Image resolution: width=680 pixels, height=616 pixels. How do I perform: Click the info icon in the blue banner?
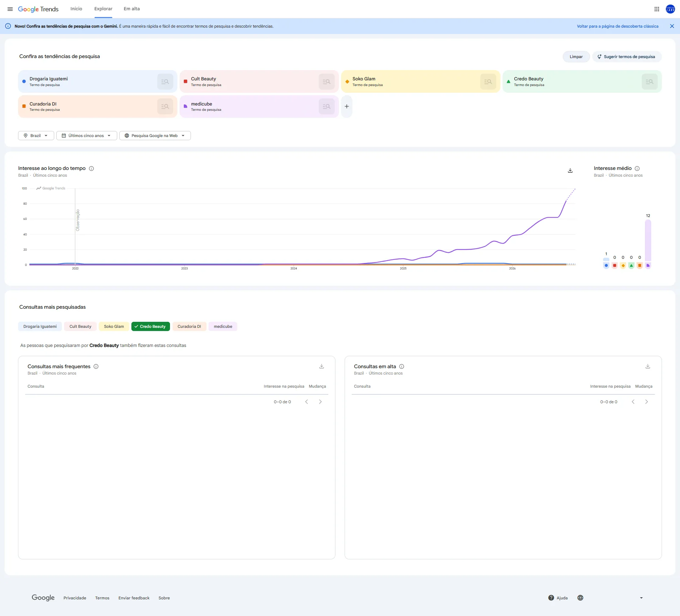click(8, 26)
